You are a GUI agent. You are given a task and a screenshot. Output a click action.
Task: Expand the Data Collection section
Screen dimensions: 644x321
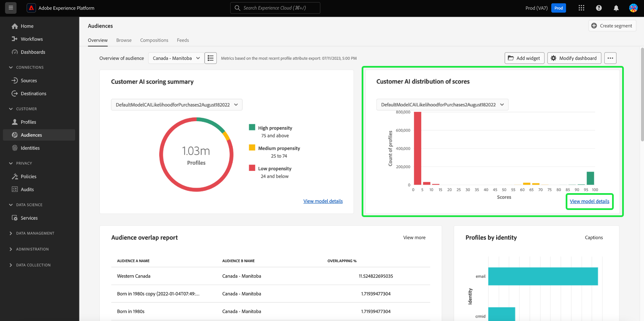click(11, 265)
